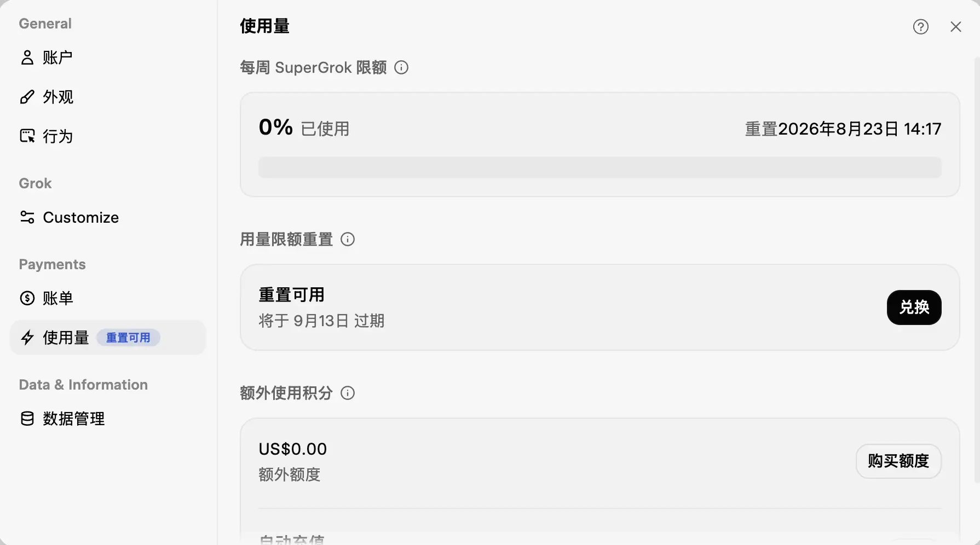
Task: Click info icon next to 额外使用积分
Action: [348, 393]
